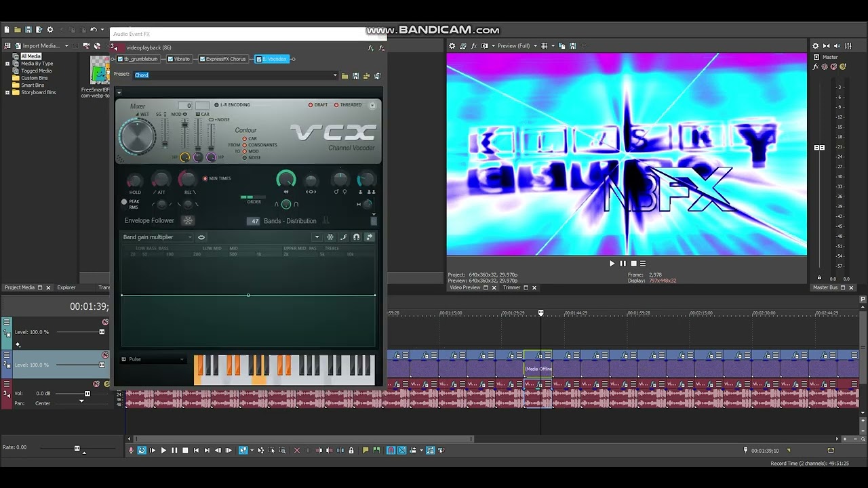Play the Video Preview using its play button

coord(612,264)
